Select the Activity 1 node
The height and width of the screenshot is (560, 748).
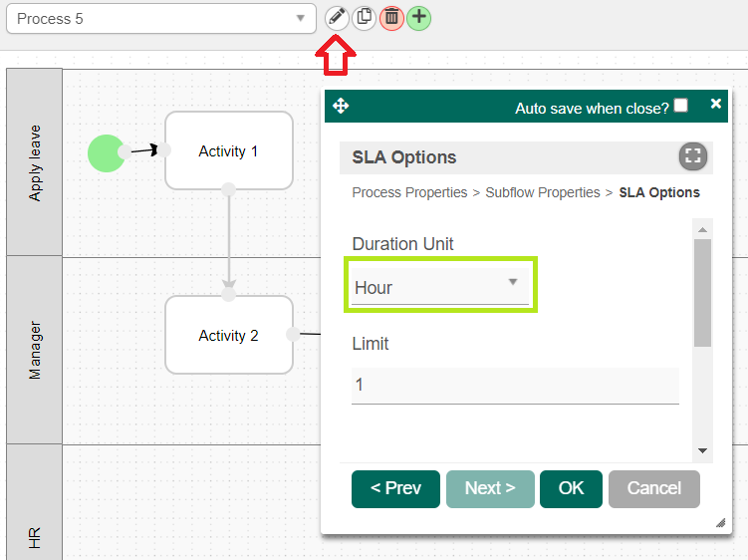(x=228, y=151)
